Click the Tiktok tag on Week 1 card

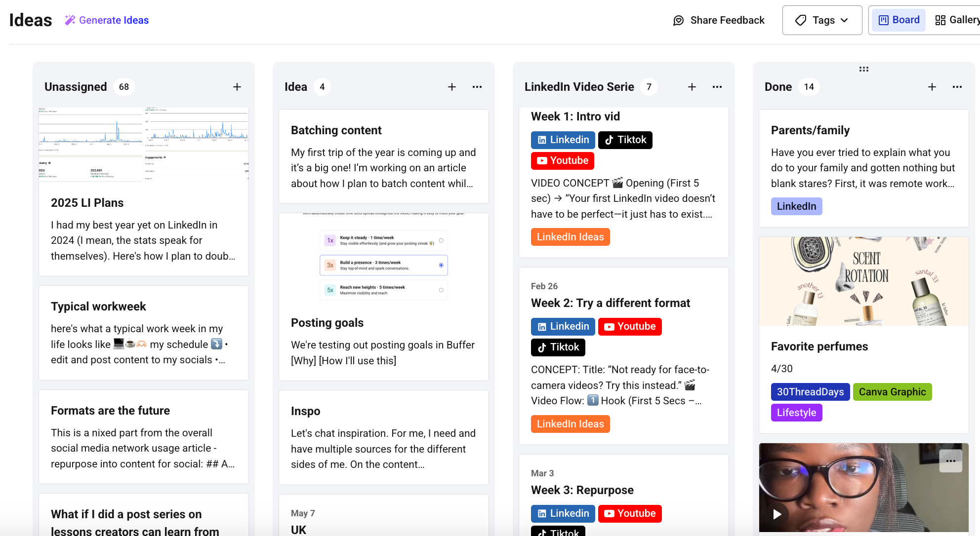pos(625,140)
